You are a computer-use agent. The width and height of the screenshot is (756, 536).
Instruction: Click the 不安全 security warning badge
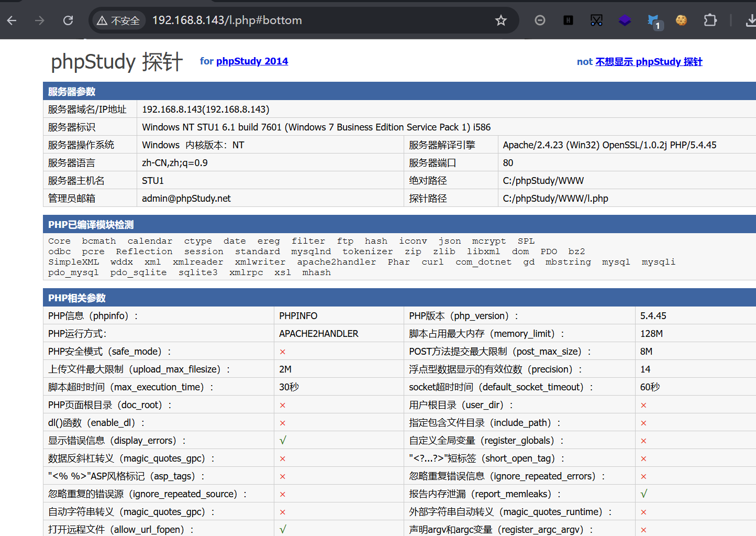click(x=118, y=20)
